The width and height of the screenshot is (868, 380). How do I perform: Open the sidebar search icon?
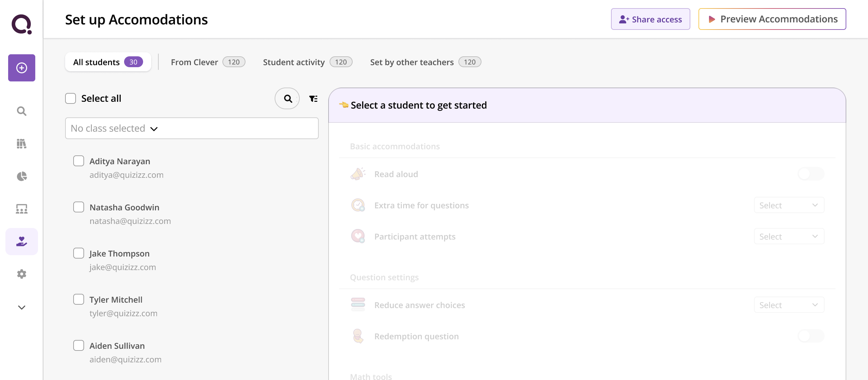(x=22, y=111)
